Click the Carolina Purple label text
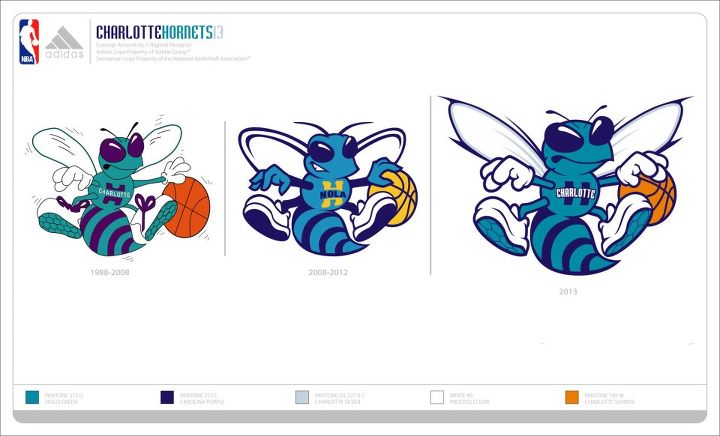This screenshot has width=720, height=436. click(202, 402)
